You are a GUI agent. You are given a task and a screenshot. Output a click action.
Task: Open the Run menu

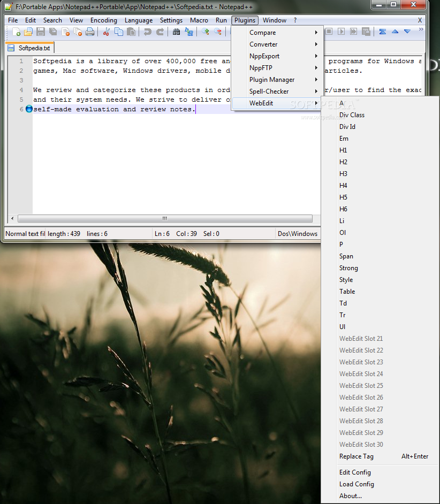(x=221, y=20)
